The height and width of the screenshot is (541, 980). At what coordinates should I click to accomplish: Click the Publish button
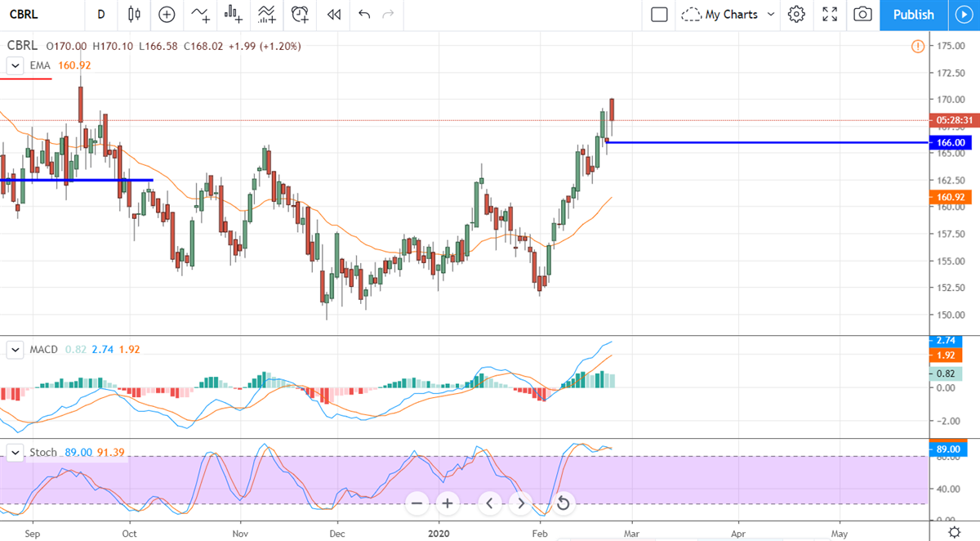coord(913,14)
